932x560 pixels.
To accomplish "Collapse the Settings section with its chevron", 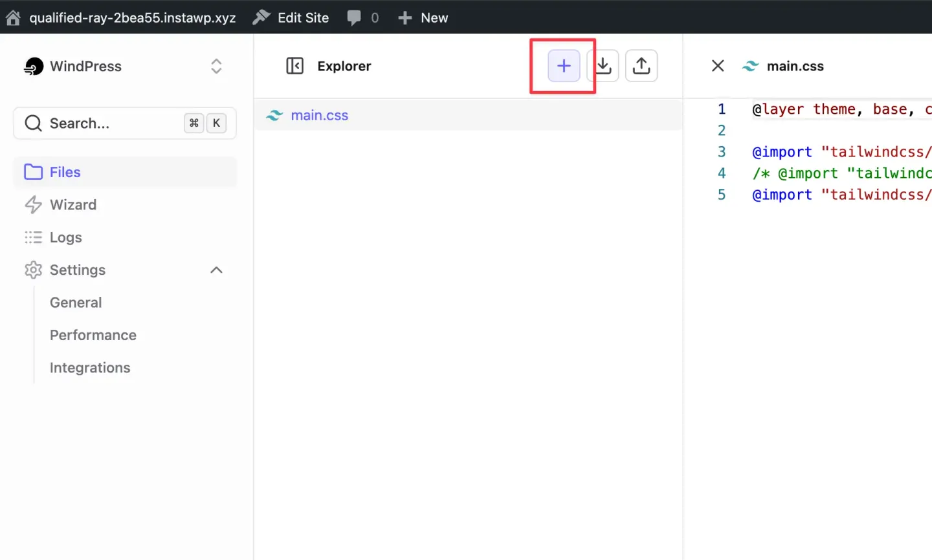I will pos(216,270).
